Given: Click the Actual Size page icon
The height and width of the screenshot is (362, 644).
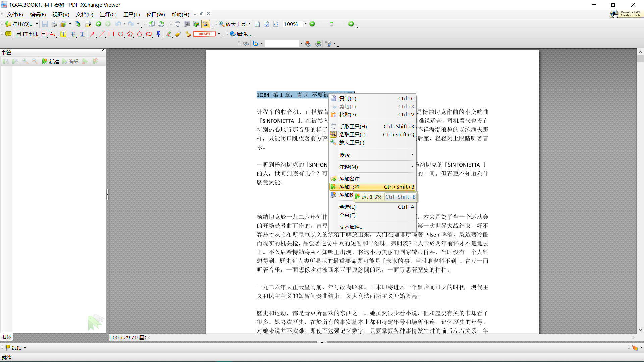Looking at the screenshot, I should coord(257,24).
